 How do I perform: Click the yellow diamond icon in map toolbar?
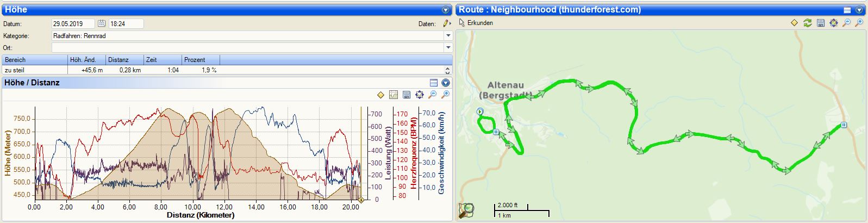pyautogui.click(x=794, y=23)
